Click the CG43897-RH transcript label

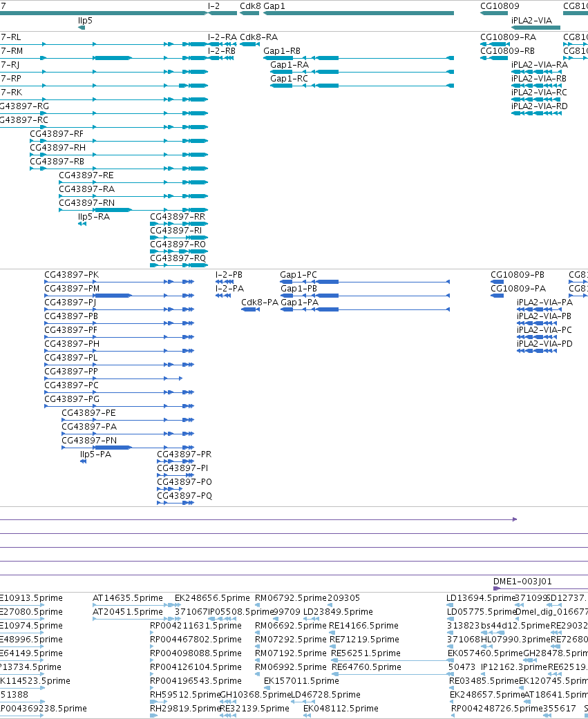tap(57, 148)
